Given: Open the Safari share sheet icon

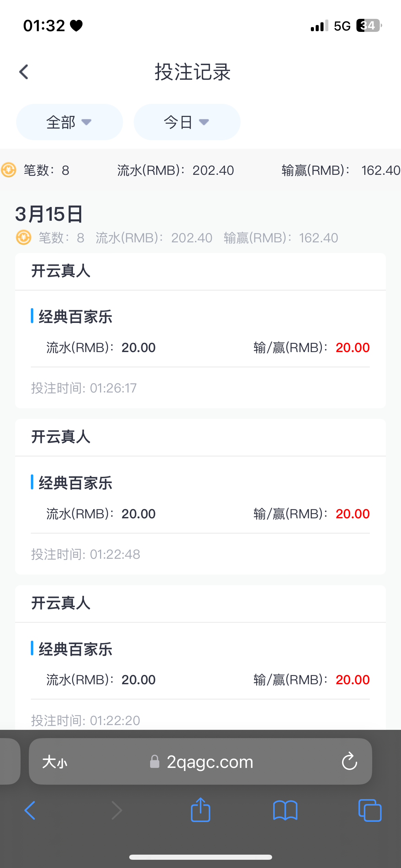Looking at the screenshot, I should tap(200, 810).
